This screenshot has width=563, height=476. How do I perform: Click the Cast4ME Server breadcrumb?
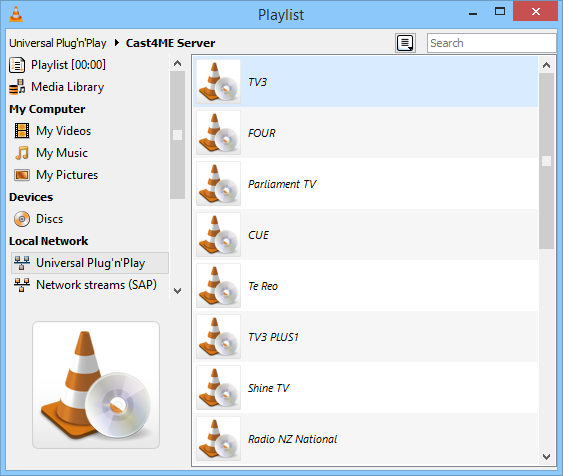click(x=171, y=43)
